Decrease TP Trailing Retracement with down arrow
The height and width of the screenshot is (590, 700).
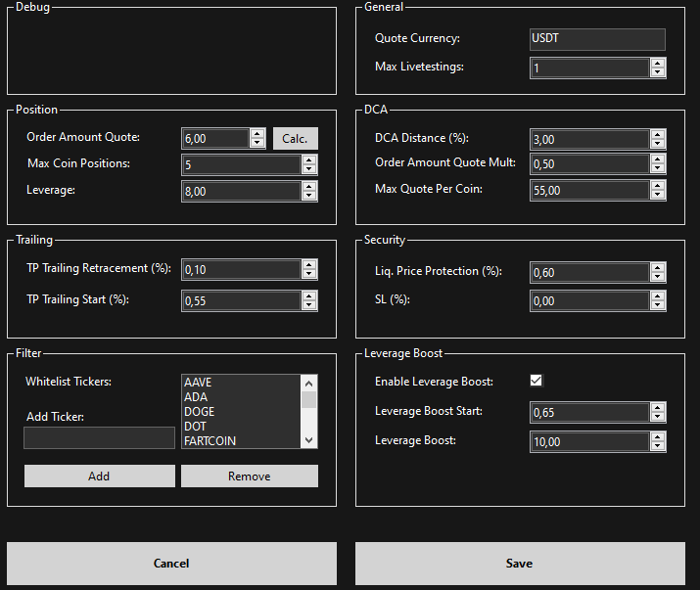pos(309,275)
